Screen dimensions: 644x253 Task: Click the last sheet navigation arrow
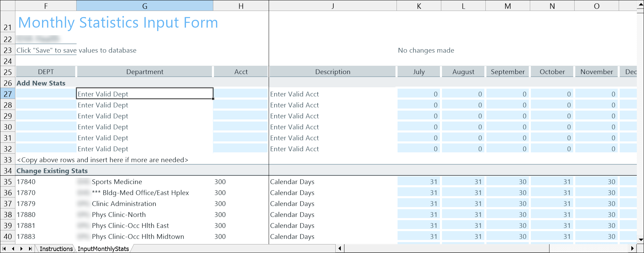pyautogui.click(x=30, y=249)
